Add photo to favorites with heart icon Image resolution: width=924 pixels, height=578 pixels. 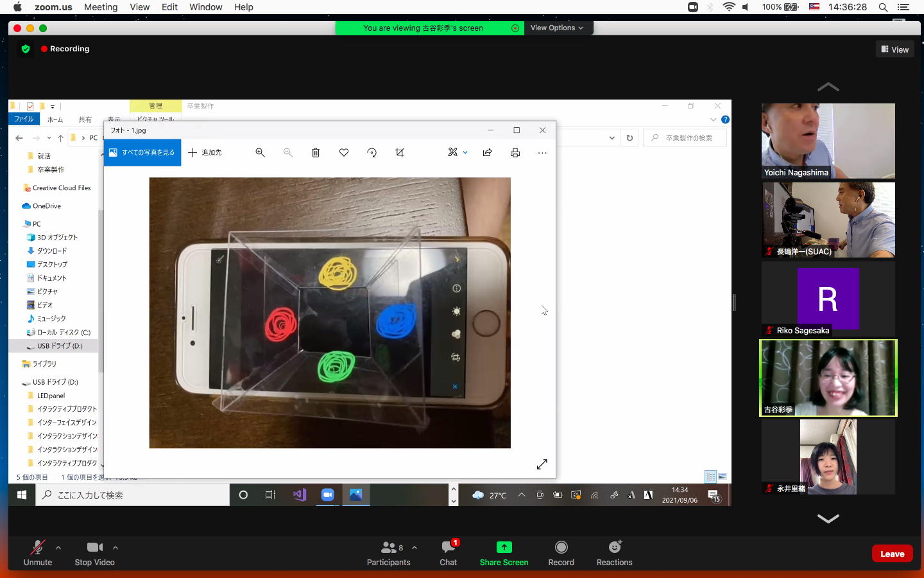(x=344, y=153)
